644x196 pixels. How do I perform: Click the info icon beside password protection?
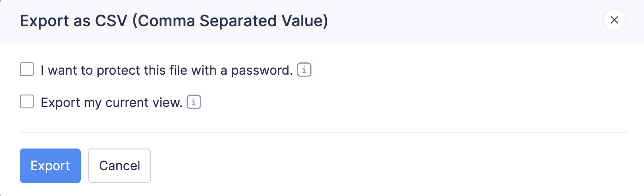click(x=304, y=70)
